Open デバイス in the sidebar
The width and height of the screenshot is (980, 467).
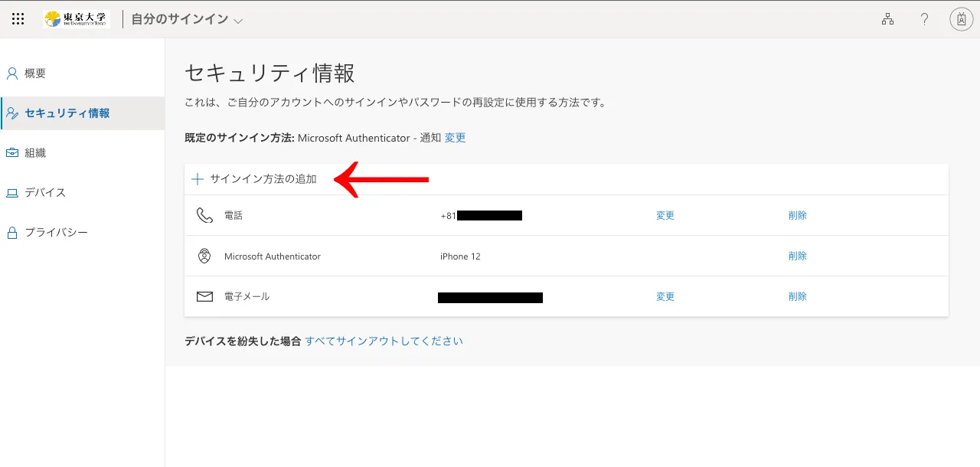coord(45,193)
